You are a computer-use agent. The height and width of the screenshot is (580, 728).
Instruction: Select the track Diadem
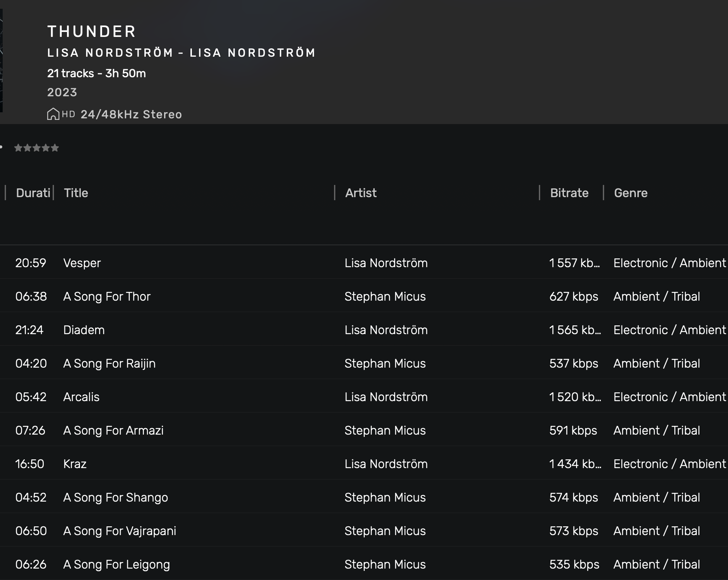(x=84, y=330)
